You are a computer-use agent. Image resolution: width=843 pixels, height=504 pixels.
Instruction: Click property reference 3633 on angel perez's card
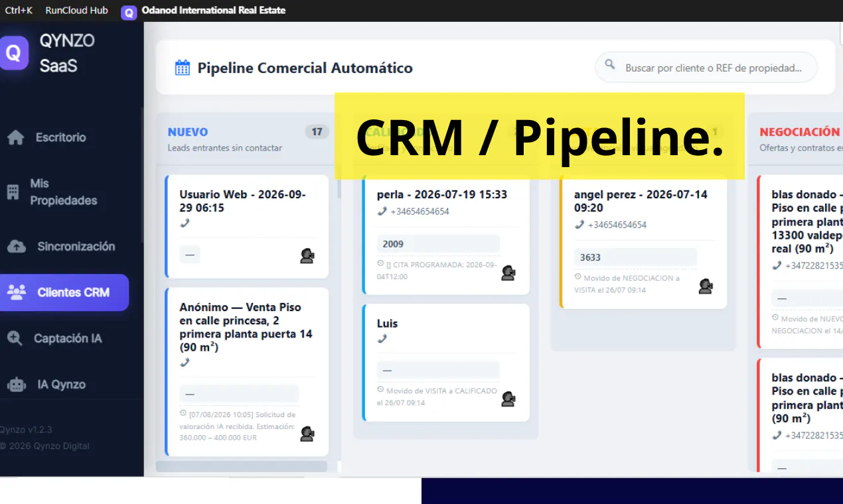635,257
